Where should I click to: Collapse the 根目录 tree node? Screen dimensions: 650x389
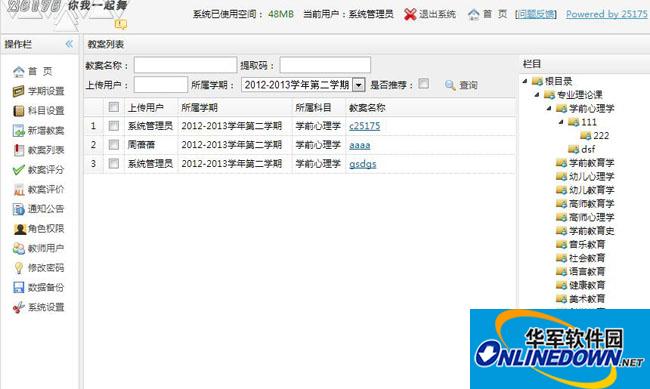pos(525,81)
